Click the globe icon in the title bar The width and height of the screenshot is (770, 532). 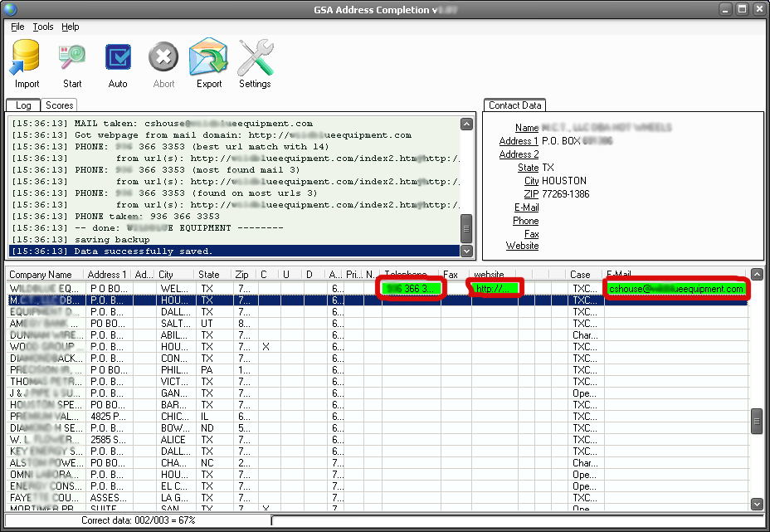click(x=10, y=9)
